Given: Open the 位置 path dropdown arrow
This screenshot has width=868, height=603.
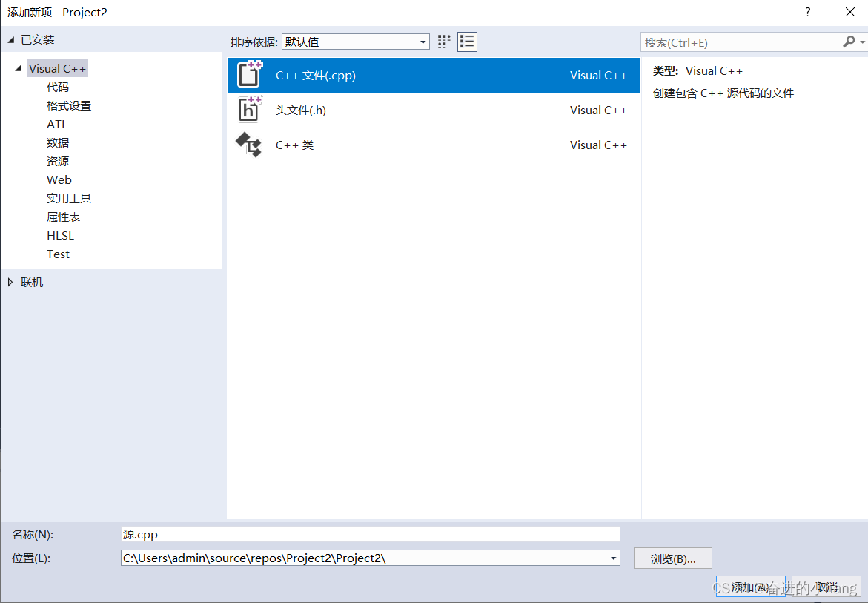Looking at the screenshot, I should [613, 558].
